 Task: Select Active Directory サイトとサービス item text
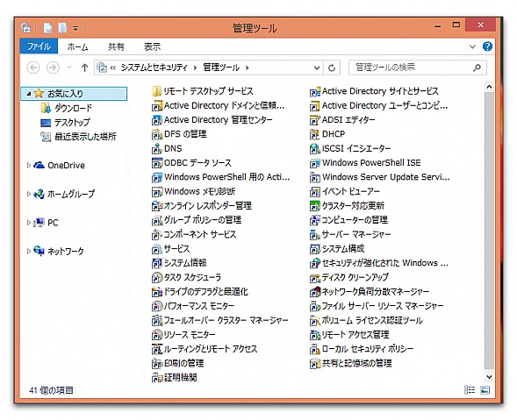pyautogui.click(x=380, y=91)
